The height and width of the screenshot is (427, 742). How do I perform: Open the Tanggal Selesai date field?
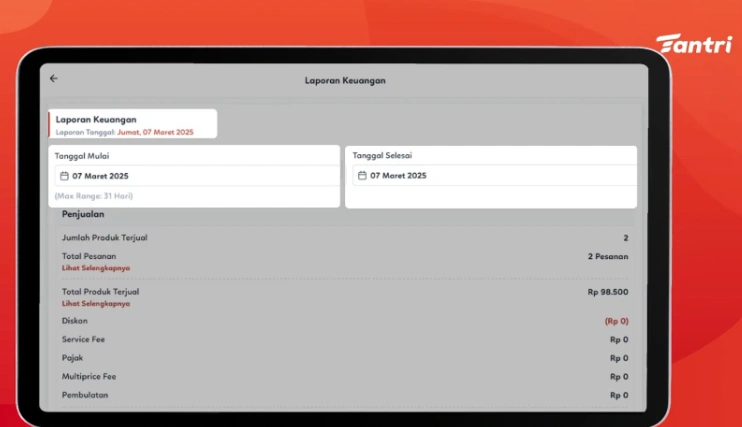495,176
